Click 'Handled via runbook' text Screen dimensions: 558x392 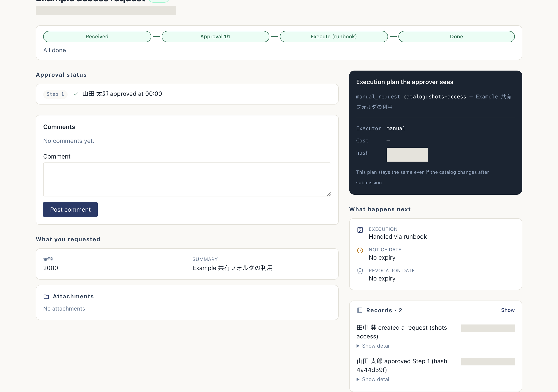click(x=398, y=237)
